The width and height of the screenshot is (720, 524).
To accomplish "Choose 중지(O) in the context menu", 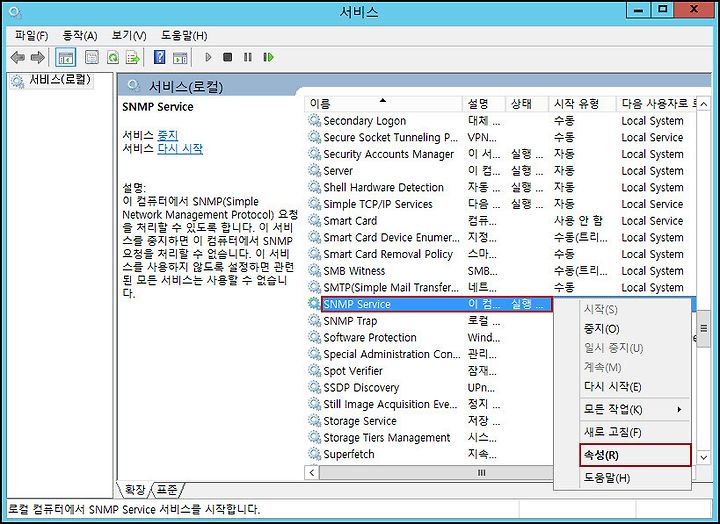I will click(602, 329).
